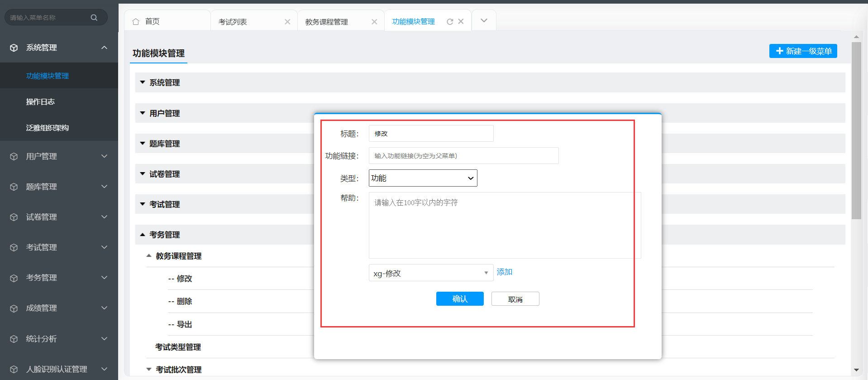
Task: Select the 导出 tree item
Action: tap(184, 324)
